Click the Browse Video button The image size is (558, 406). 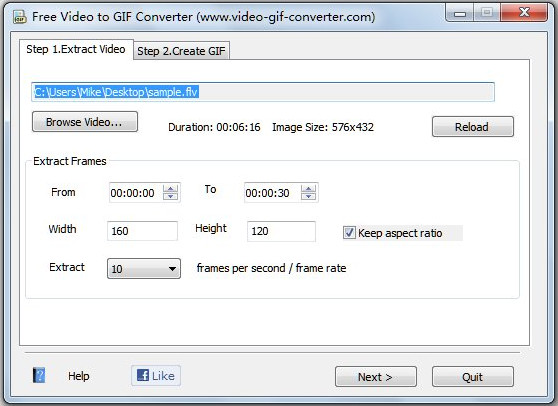(85, 122)
